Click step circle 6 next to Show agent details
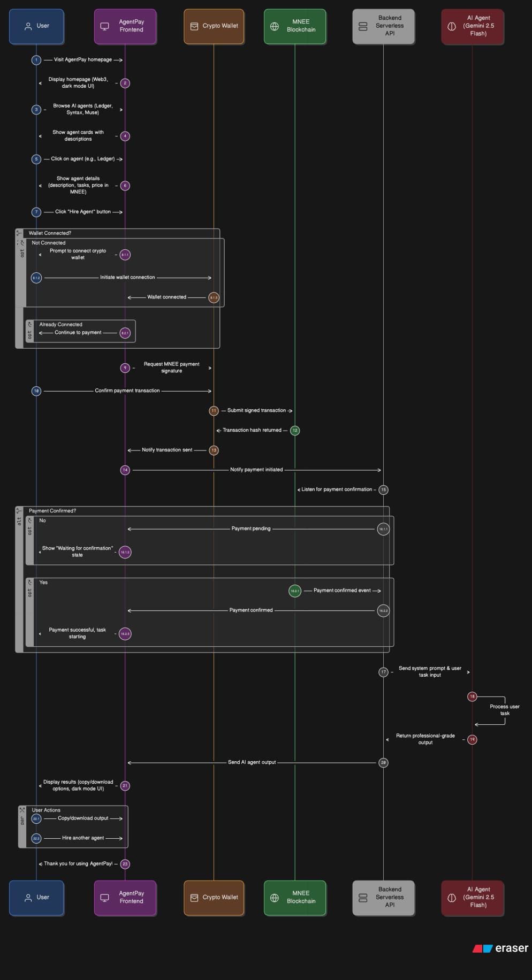The height and width of the screenshot is (980, 532). 125,186
